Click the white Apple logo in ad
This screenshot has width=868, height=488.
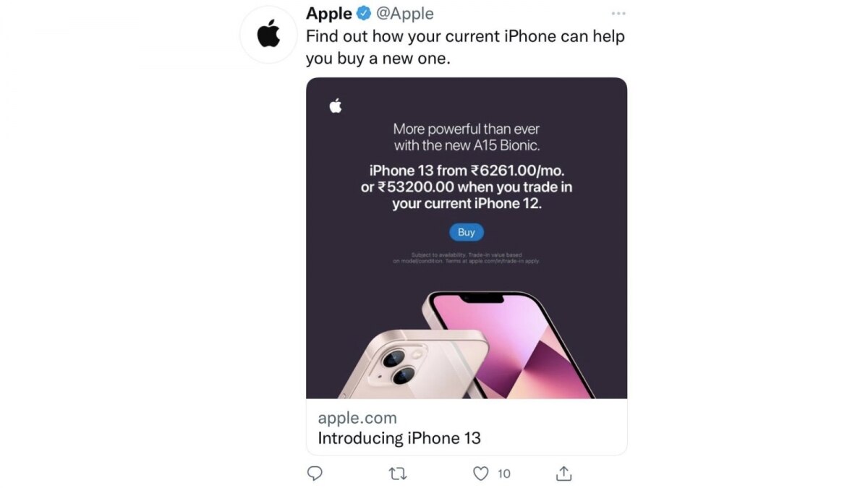335,106
